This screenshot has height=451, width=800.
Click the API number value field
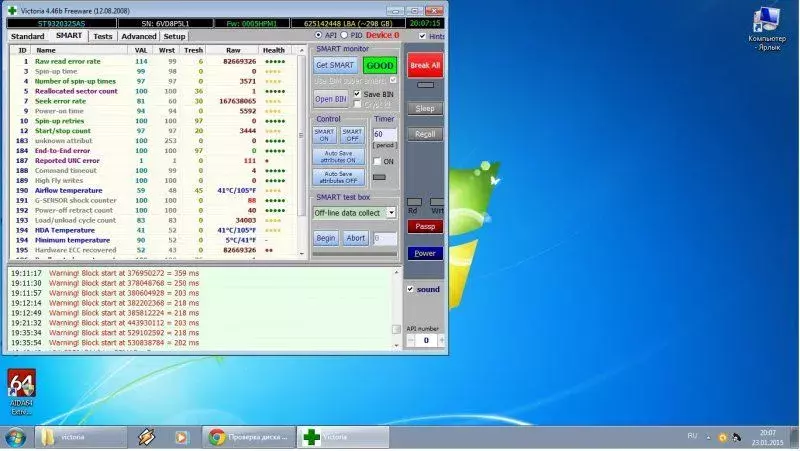(426, 340)
